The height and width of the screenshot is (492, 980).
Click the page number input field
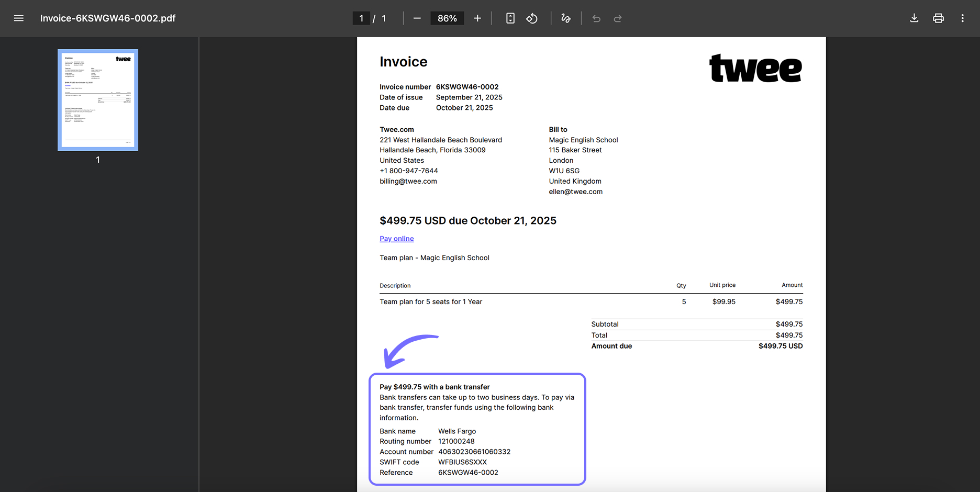click(x=361, y=18)
